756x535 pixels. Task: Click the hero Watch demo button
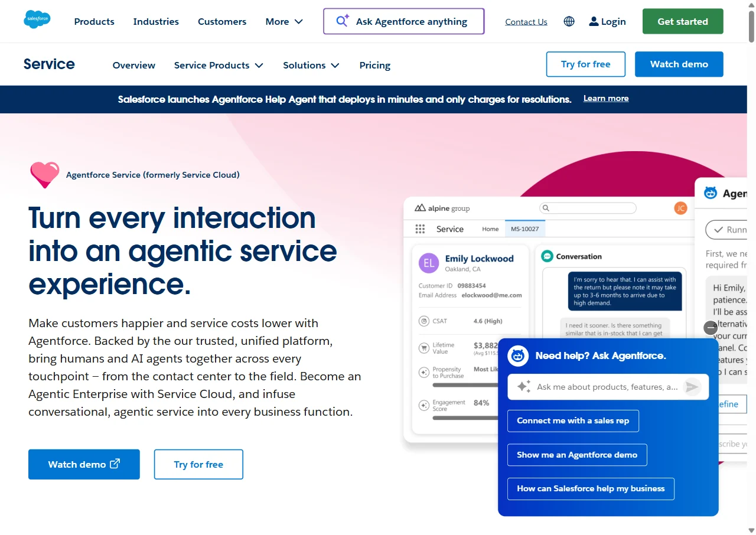pos(84,464)
